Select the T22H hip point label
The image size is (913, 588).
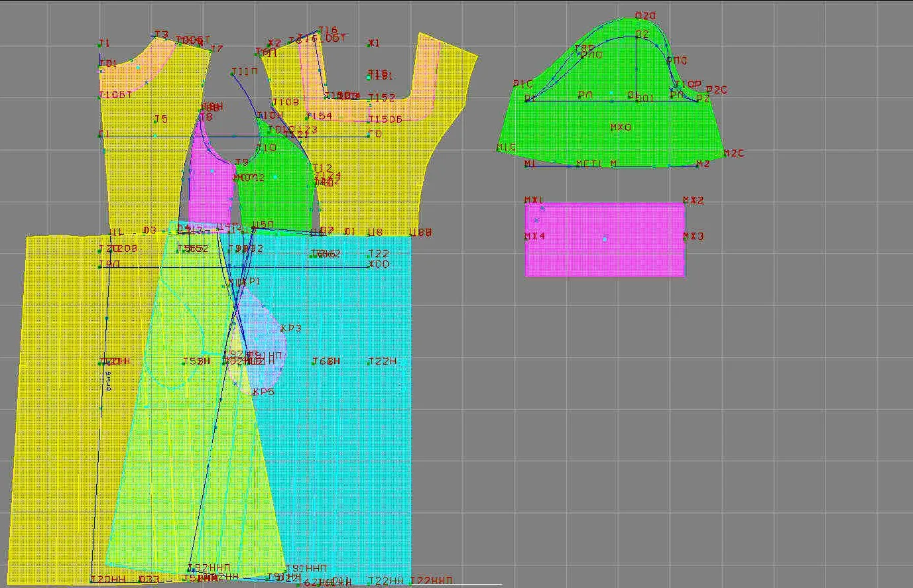[383, 361]
